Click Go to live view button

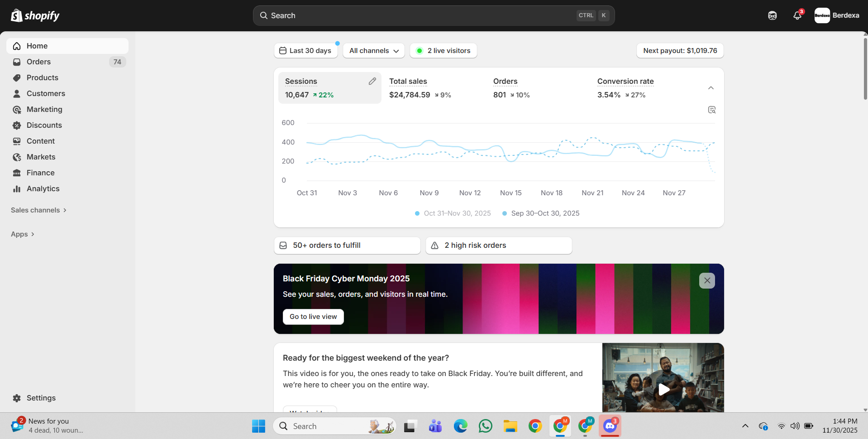313,317
